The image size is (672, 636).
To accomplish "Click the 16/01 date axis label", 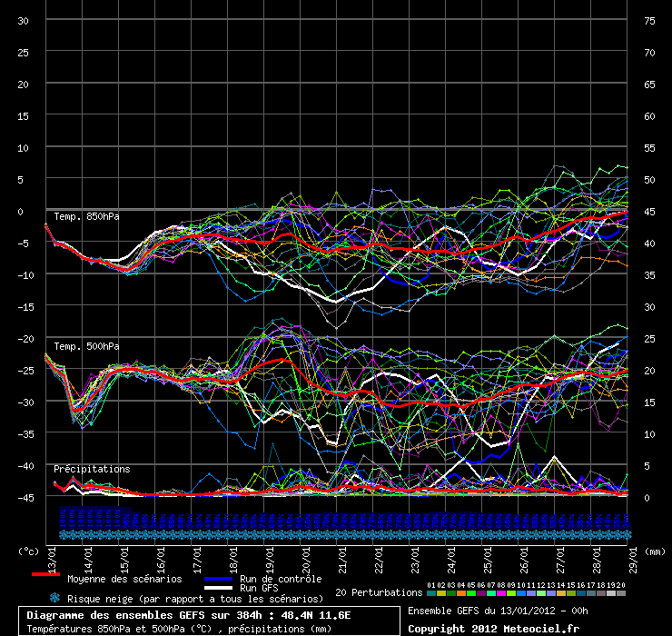I will [x=161, y=560].
